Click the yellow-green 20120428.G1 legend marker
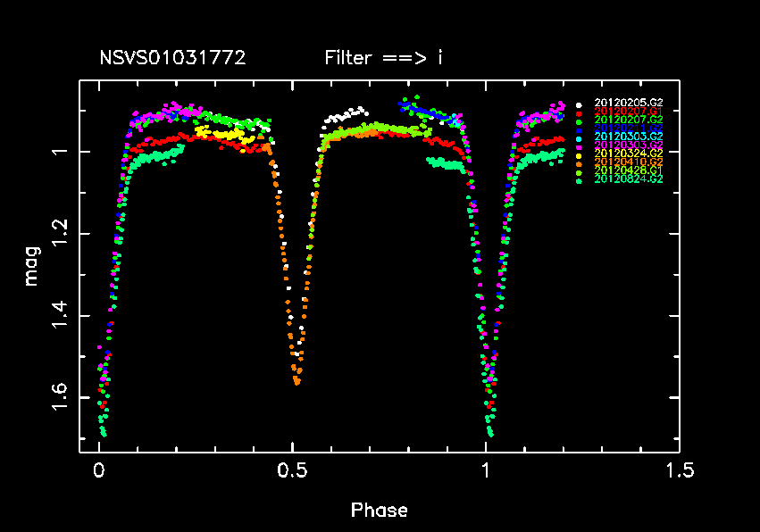The image size is (760, 532). 579,171
